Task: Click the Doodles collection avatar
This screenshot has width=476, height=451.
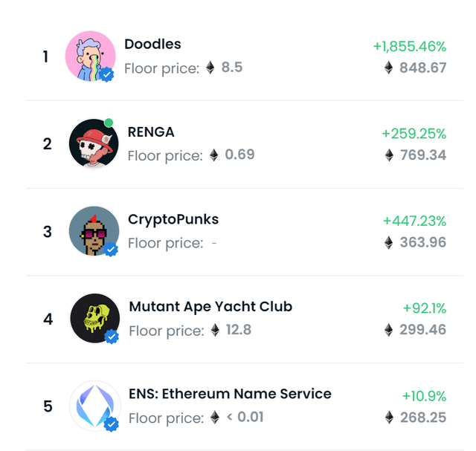Action: pos(89,55)
